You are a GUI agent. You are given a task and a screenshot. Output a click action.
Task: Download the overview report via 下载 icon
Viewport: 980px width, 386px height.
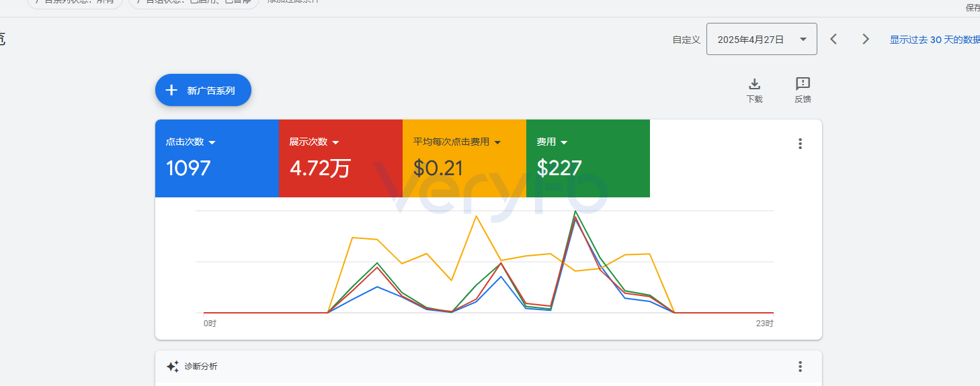pos(754,90)
